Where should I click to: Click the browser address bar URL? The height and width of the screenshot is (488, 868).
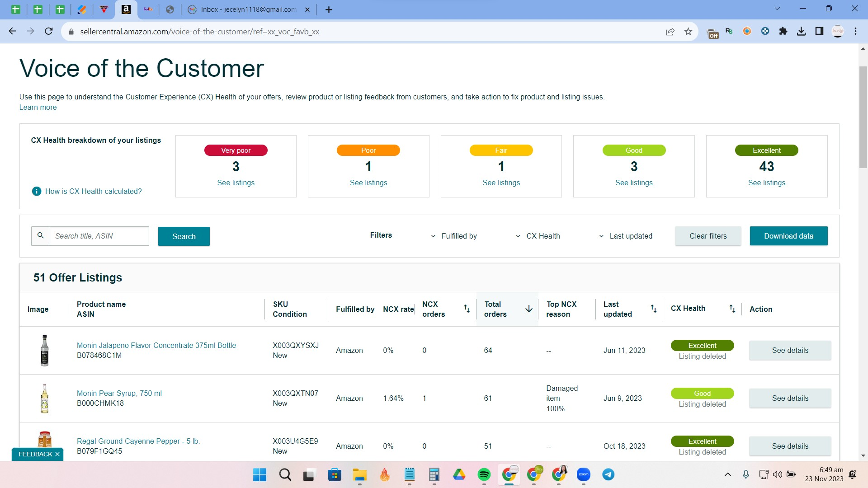coord(199,32)
